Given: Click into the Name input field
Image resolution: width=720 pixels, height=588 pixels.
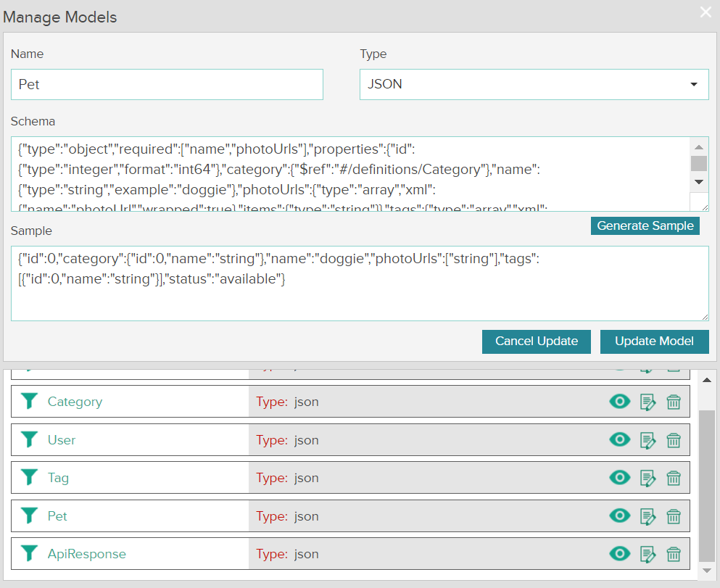Looking at the screenshot, I should click(x=167, y=84).
